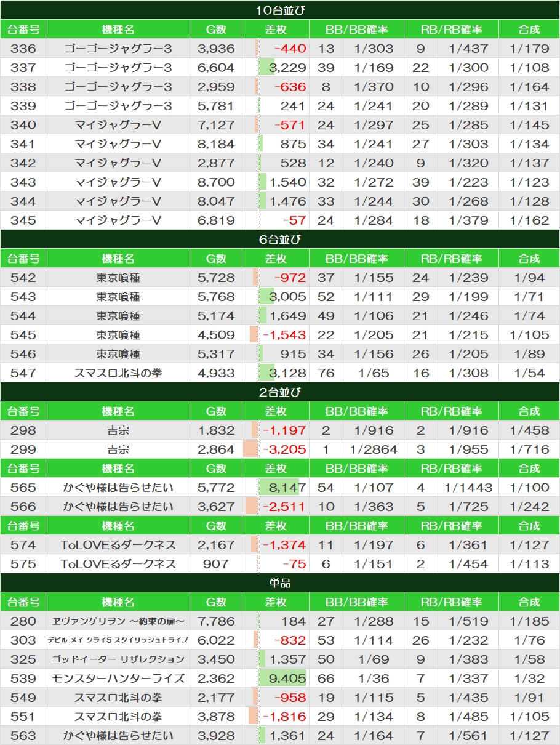Click the 10台並び section header
This screenshot has height=745, width=560.
point(280,10)
